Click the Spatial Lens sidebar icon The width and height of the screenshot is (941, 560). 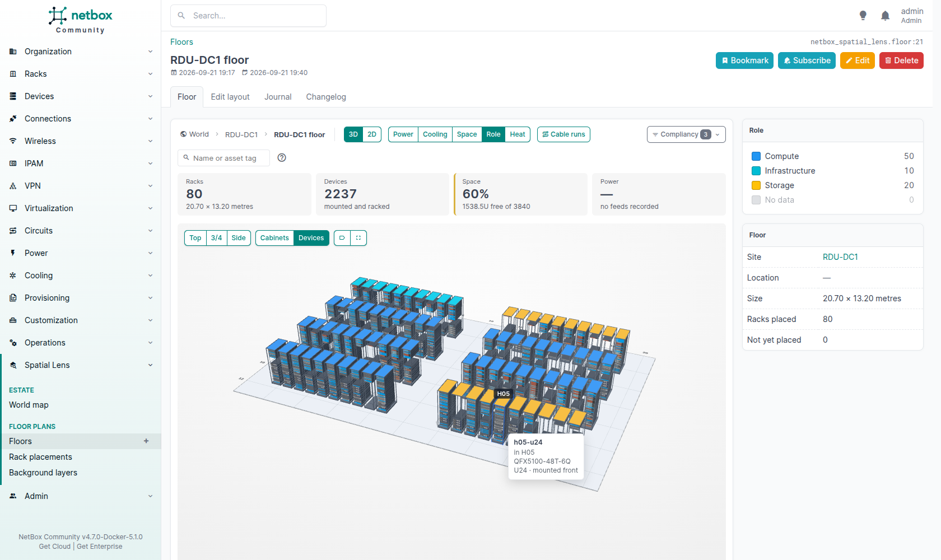pyautogui.click(x=13, y=365)
